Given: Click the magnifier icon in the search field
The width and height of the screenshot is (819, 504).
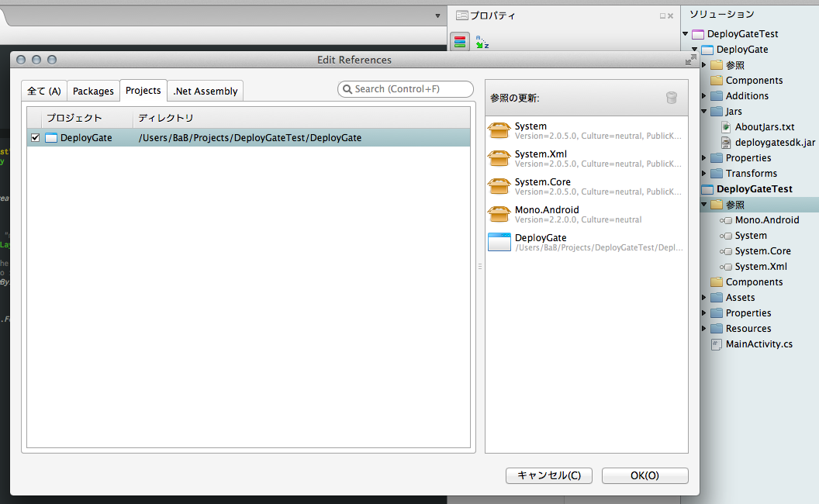Looking at the screenshot, I should [x=347, y=89].
